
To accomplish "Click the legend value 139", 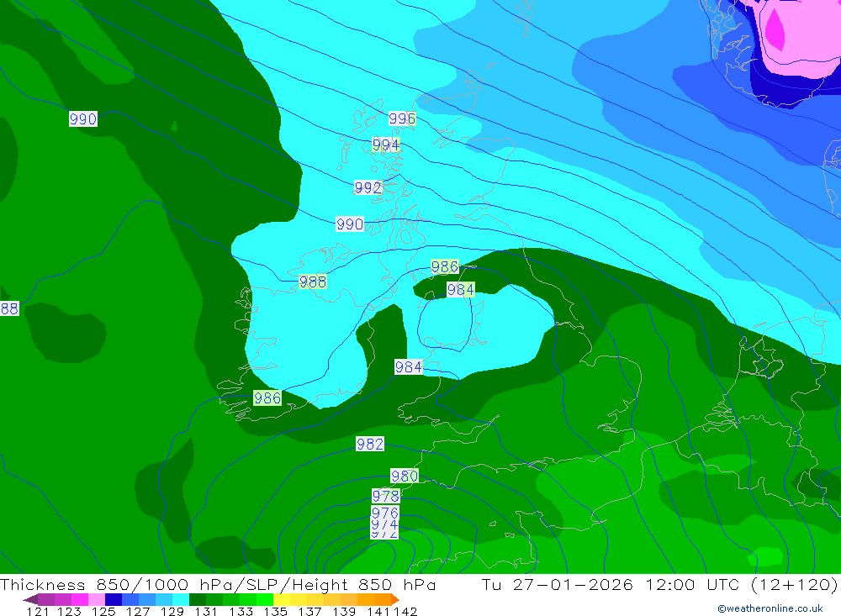I will point(344,612).
